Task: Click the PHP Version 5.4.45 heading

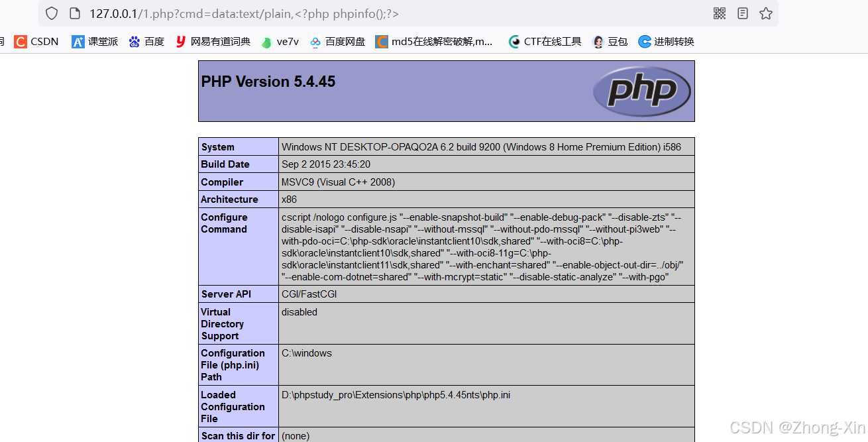Action: (268, 82)
